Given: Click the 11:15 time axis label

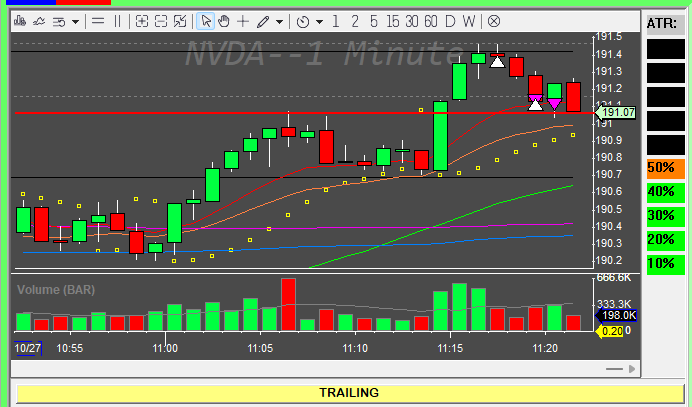Looking at the screenshot, I should (x=450, y=348).
